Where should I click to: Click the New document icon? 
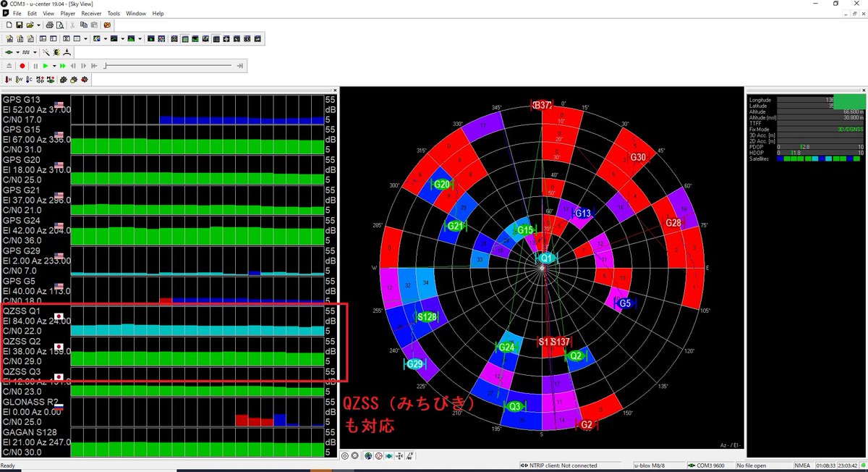[x=9, y=25]
